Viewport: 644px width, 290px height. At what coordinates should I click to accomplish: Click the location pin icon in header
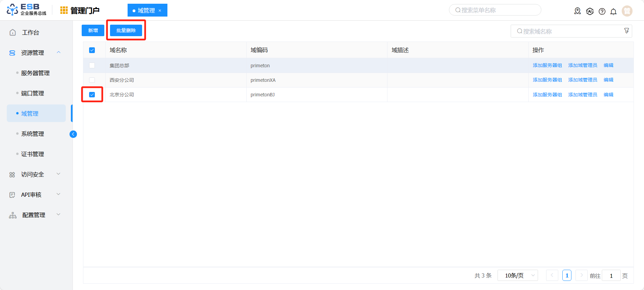[x=578, y=11]
